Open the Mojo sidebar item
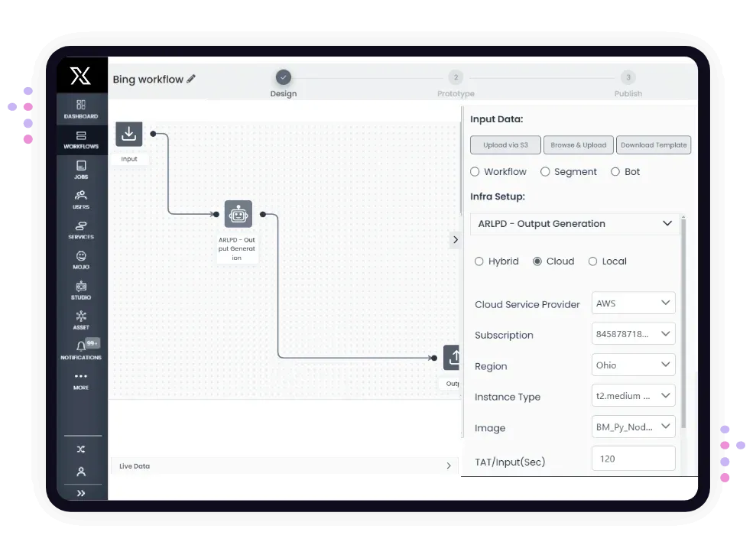This screenshot has width=756, height=558. 81,260
